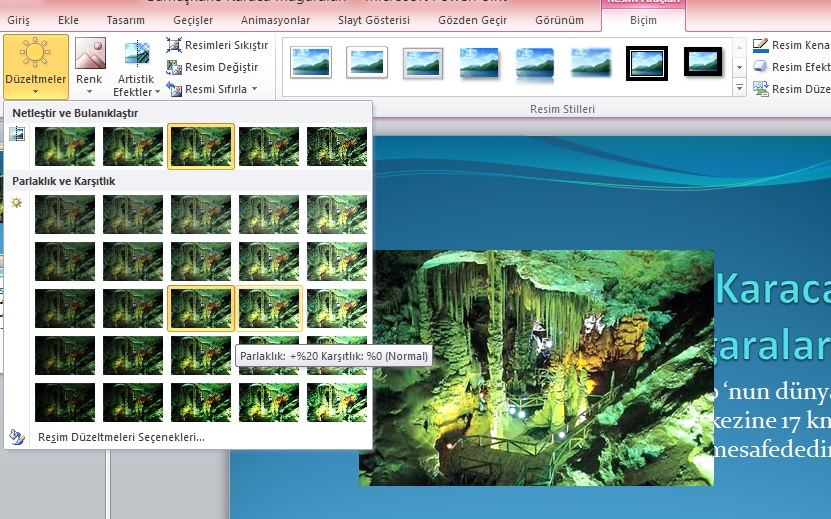The height and width of the screenshot is (519, 831).
Task: Choose the +20% brightness preset, third row fourth thumbnail
Action: click(x=269, y=309)
